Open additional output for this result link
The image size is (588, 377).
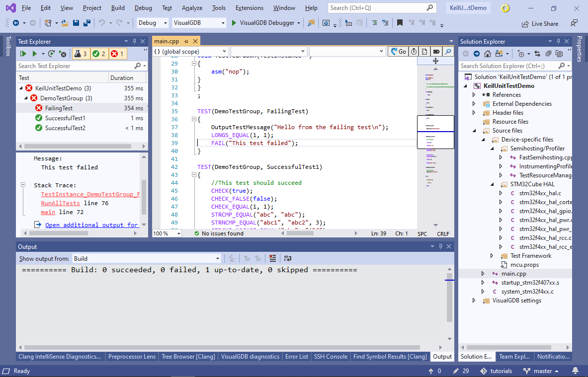pyautogui.click(x=92, y=225)
